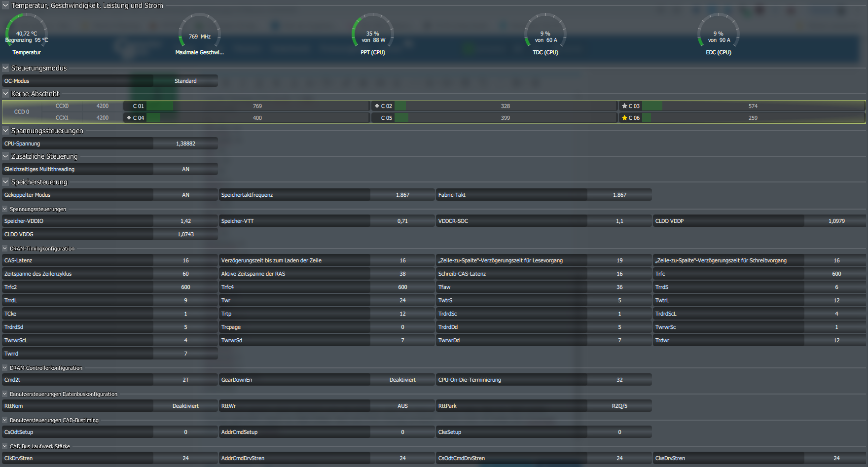
Task: Click the Twr value 24
Action: click(x=402, y=300)
